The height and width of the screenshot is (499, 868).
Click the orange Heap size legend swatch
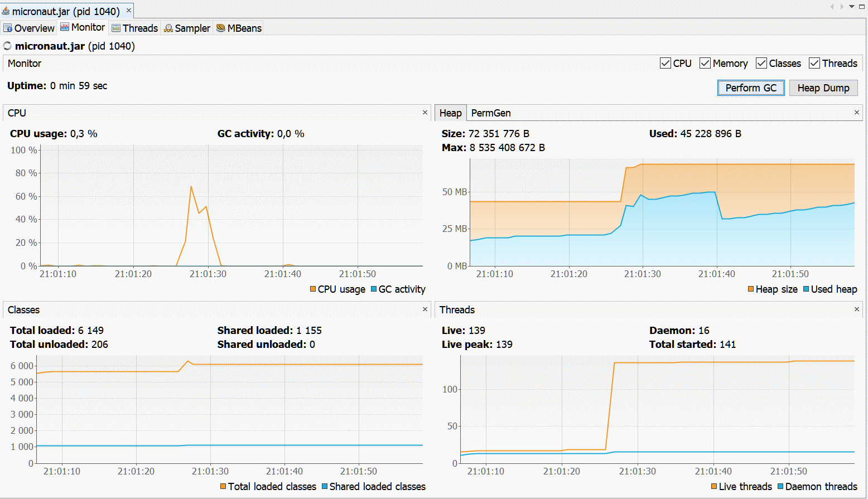pos(751,289)
